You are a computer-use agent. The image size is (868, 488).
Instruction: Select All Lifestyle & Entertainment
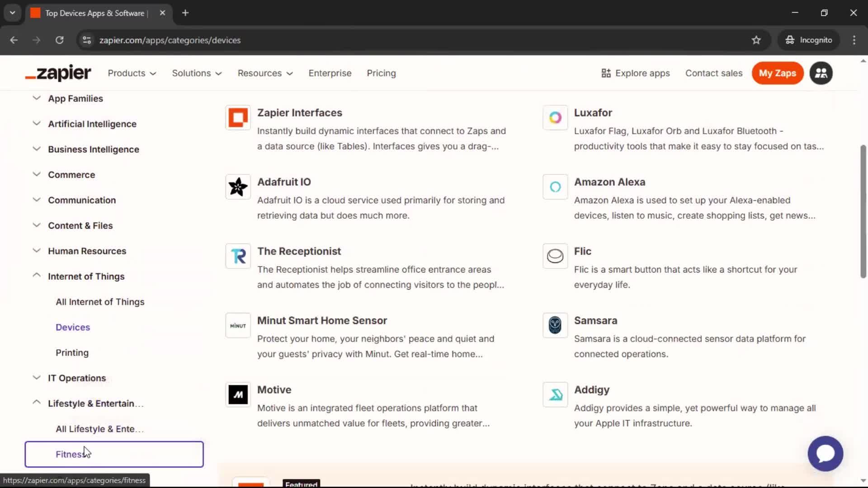coord(99,429)
